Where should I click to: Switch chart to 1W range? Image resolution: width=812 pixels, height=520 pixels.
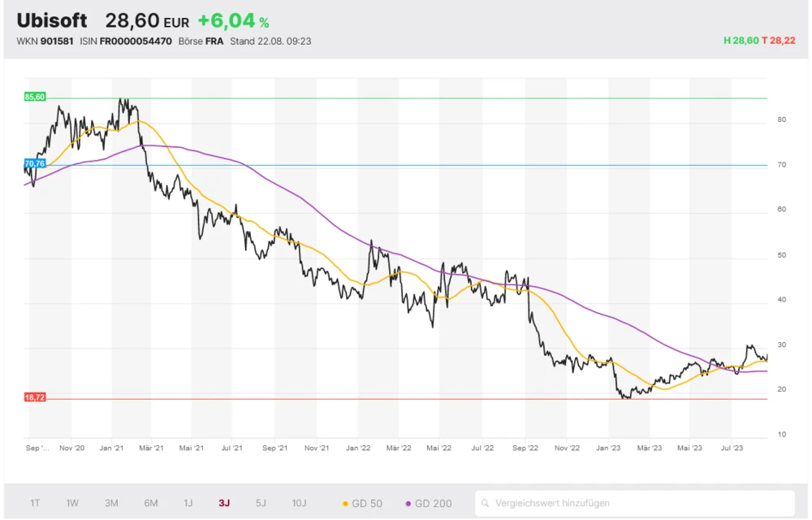(x=72, y=503)
